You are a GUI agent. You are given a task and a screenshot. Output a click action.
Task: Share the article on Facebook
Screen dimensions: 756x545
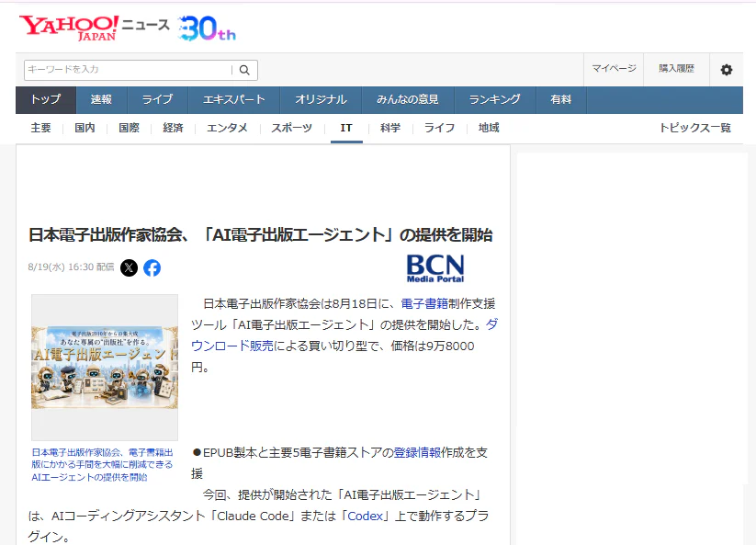pos(152,267)
